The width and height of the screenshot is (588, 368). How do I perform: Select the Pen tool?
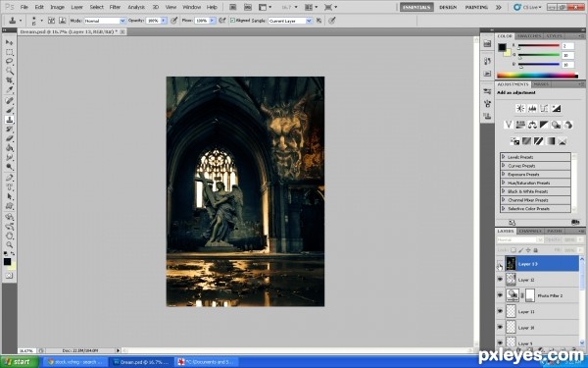[10, 178]
